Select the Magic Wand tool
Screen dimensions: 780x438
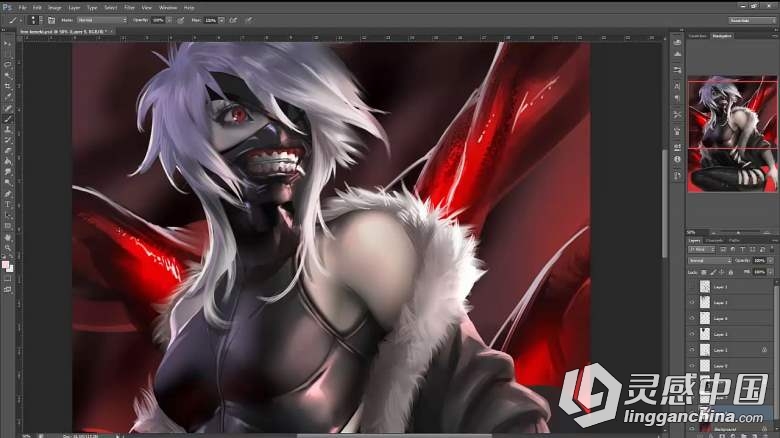pyautogui.click(x=7, y=76)
